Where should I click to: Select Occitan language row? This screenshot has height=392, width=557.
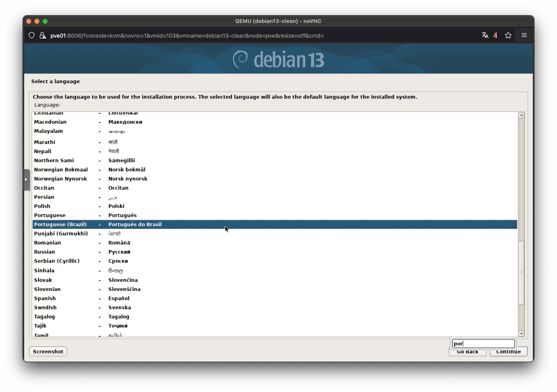click(x=275, y=188)
